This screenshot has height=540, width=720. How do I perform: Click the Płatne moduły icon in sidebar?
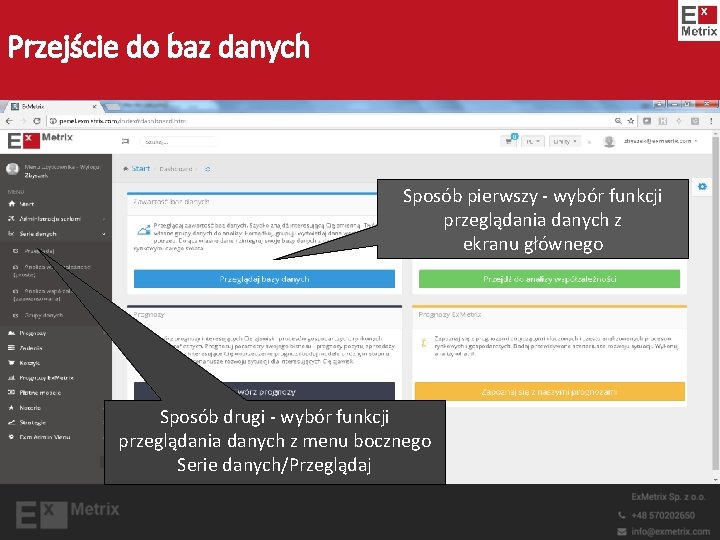12,393
